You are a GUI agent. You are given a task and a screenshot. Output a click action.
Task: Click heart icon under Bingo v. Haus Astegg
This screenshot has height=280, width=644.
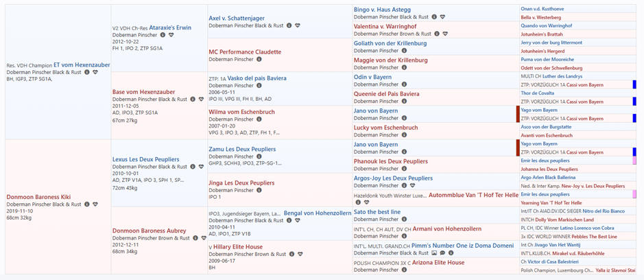[x=443, y=17]
